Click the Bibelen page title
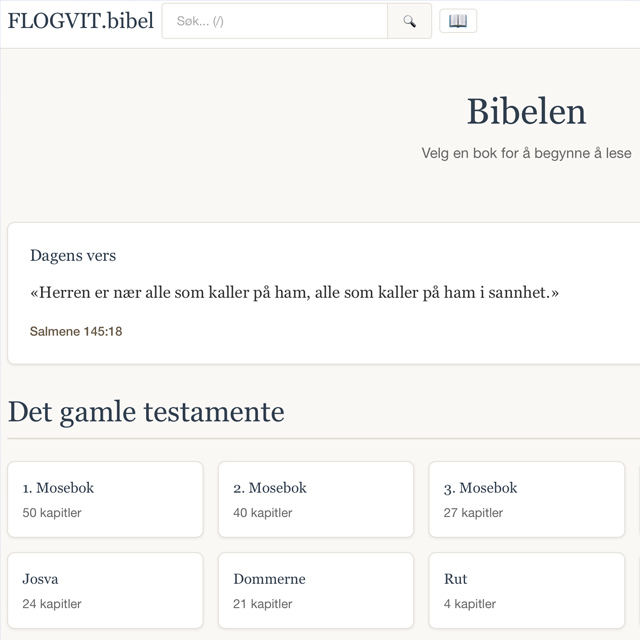Viewport: 640px width, 640px height. [x=526, y=112]
